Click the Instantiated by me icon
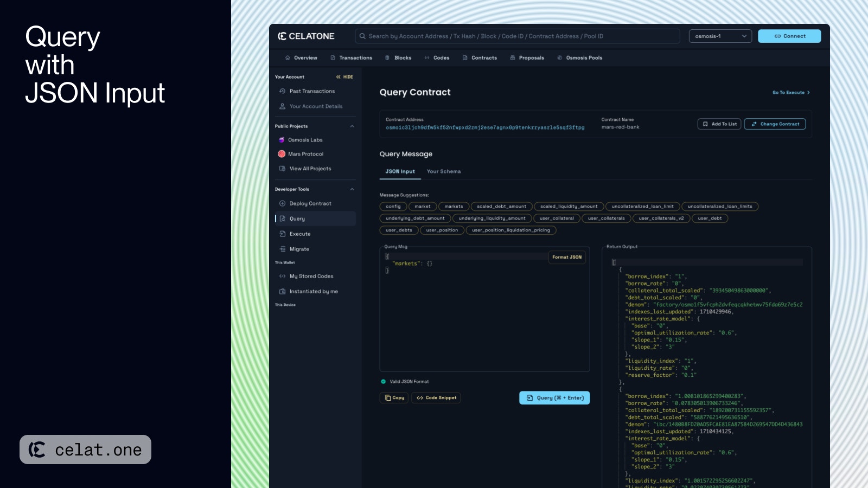The image size is (868, 488). click(x=282, y=291)
